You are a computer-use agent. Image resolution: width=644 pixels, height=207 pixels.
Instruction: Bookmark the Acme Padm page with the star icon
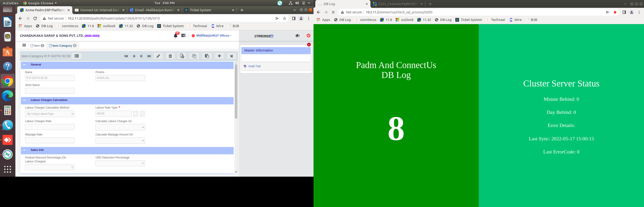(285, 18)
